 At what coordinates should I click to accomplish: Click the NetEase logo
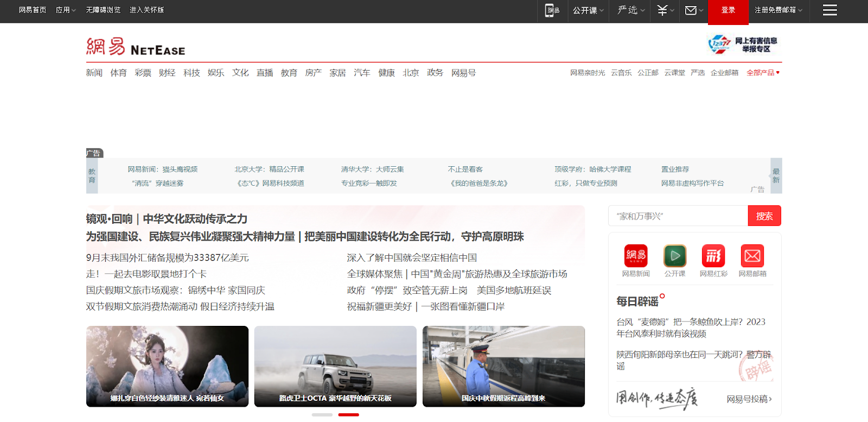[x=136, y=47]
